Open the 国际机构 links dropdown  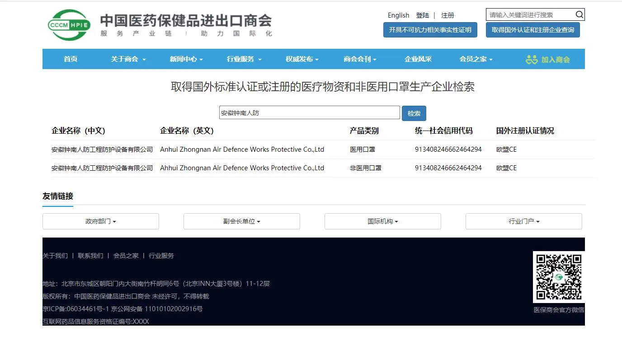pos(382,221)
